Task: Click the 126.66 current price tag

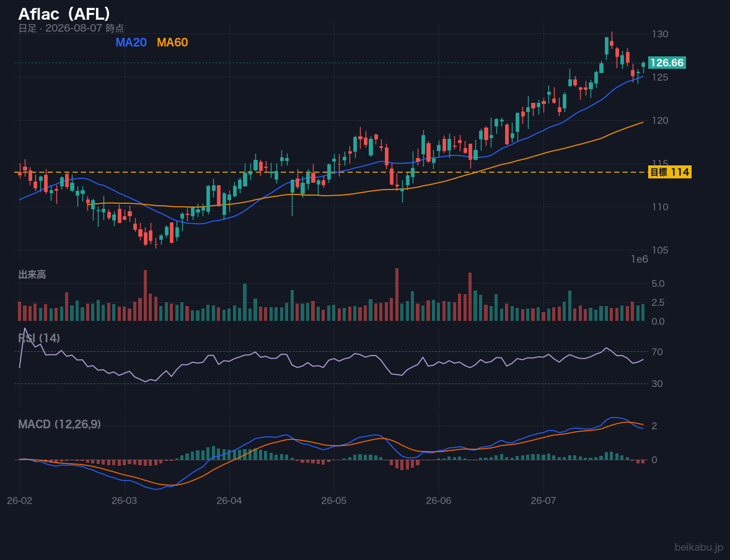Action: tap(667, 63)
